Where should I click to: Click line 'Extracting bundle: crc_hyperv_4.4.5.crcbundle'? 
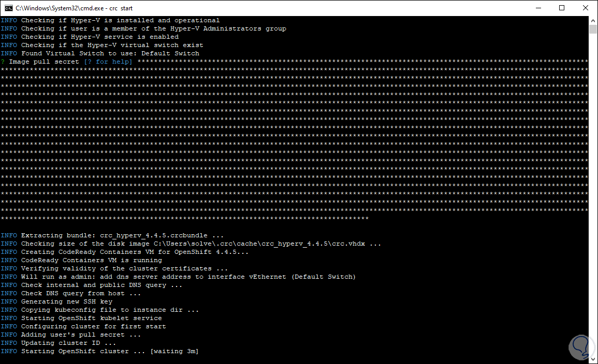tap(112, 235)
